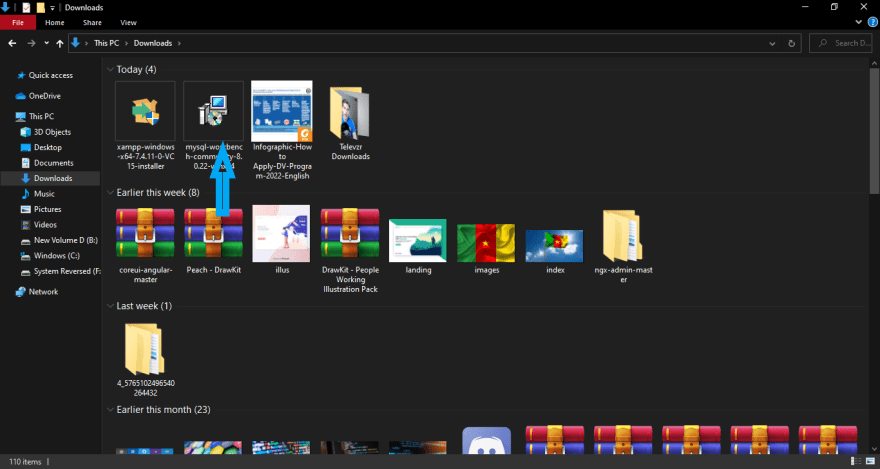Open quick access toolbar customize dropdown
Viewport: 880px width, 469px height.
click(x=52, y=8)
